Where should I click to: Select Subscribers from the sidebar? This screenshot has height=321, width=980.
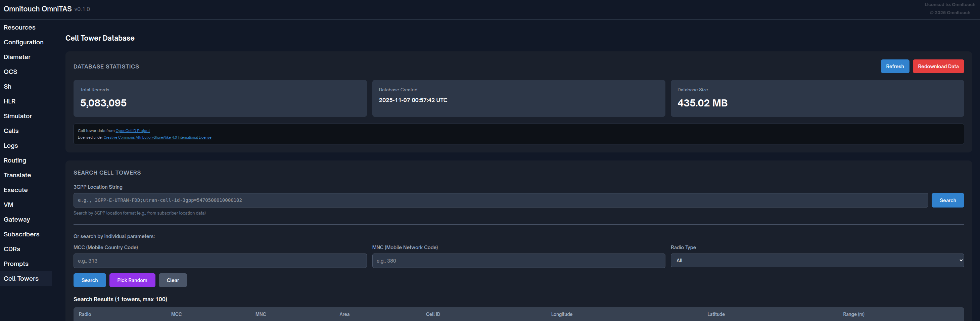pos(21,234)
